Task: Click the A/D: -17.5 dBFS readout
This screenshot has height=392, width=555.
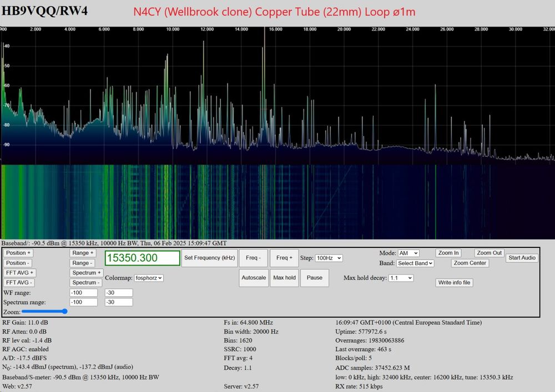Action: [x=24, y=358]
